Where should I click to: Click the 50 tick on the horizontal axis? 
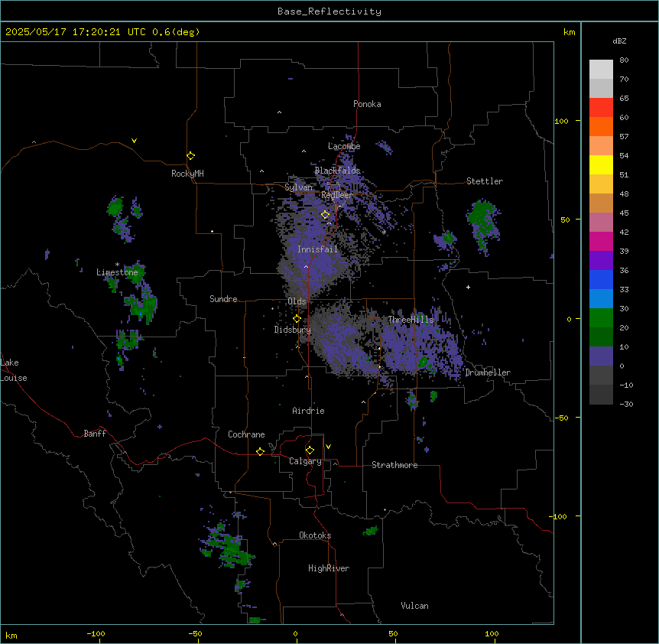[x=393, y=633]
